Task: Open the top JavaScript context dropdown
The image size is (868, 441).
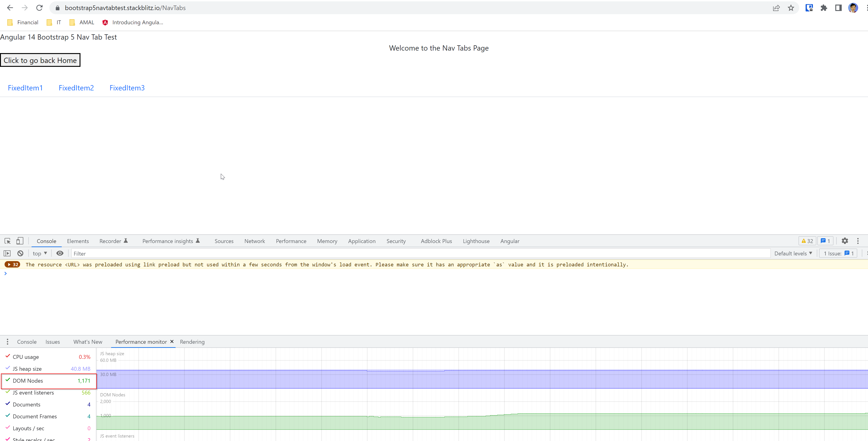Action: pyautogui.click(x=40, y=253)
